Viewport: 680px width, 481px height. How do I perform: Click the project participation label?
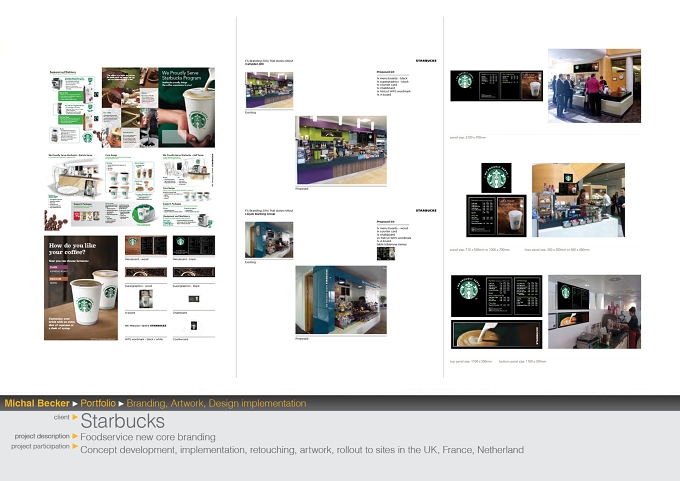40,446
